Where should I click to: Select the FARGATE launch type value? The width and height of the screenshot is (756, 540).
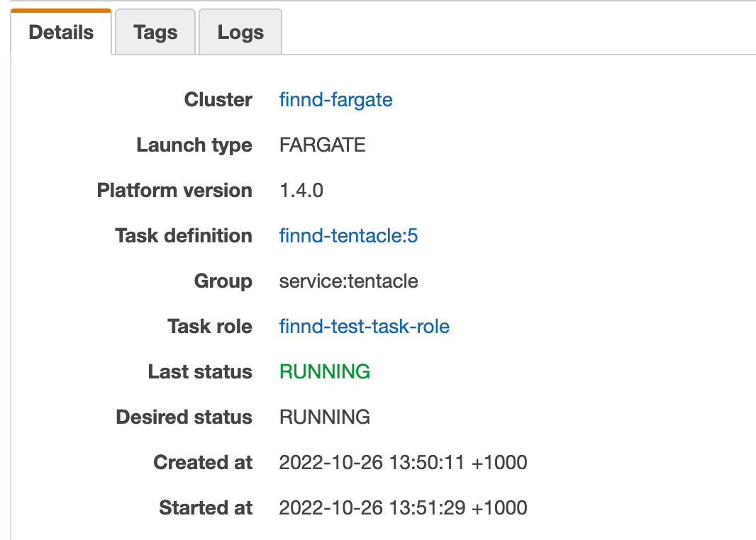[x=323, y=145]
